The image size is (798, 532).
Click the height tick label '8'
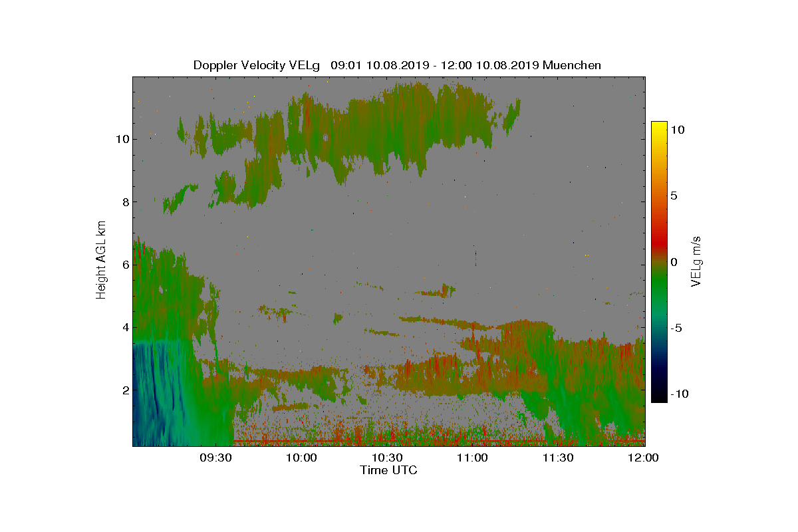[x=124, y=202]
